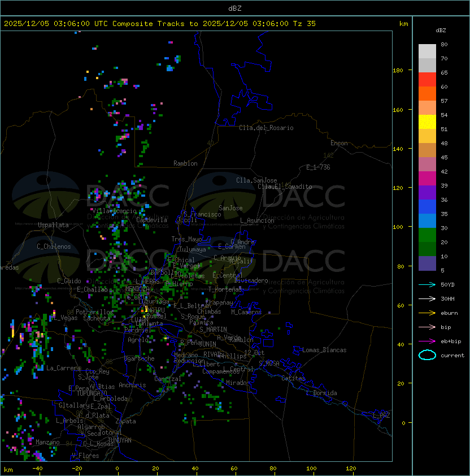Click the S_MARTIN city label

(x=213, y=330)
